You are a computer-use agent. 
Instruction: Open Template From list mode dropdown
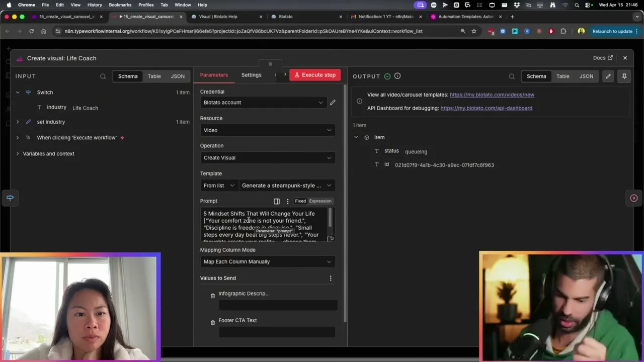(x=219, y=186)
